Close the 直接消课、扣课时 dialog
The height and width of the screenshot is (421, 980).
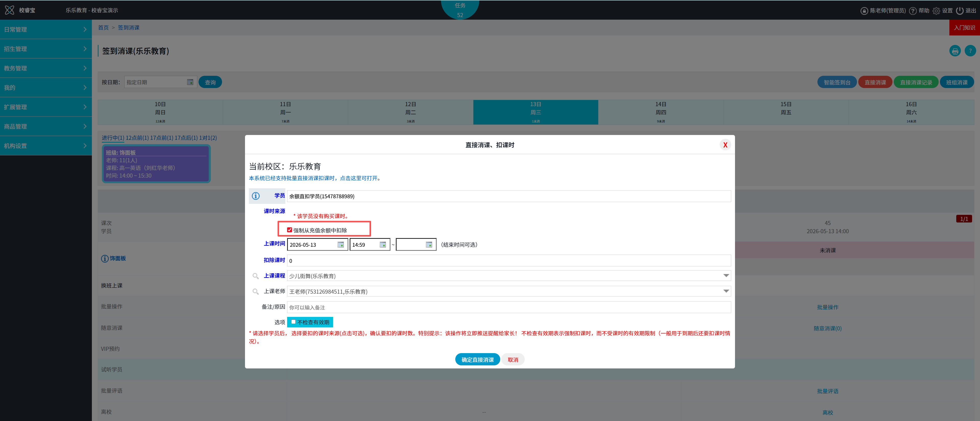(725, 145)
